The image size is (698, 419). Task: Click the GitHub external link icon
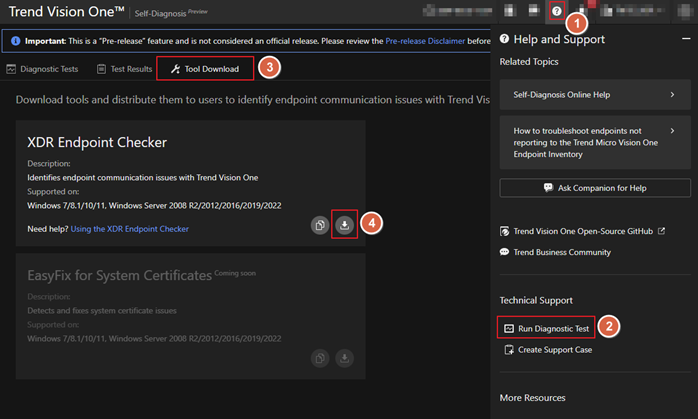(661, 231)
